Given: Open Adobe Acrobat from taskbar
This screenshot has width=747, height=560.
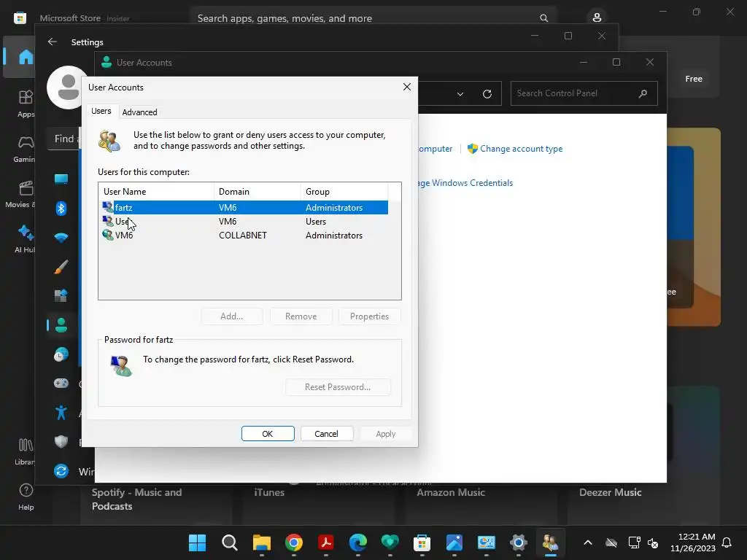Looking at the screenshot, I should coord(326,542).
